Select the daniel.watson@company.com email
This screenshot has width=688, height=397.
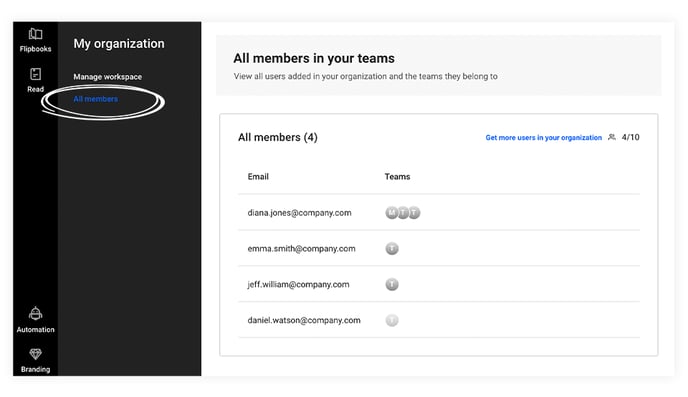pos(304,320)
